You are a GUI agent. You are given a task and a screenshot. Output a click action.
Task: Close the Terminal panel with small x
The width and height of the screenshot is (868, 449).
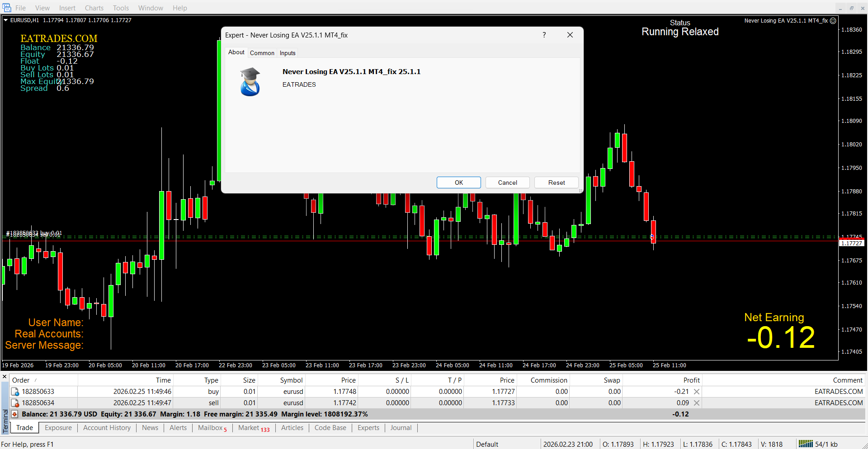coord(5,377)
